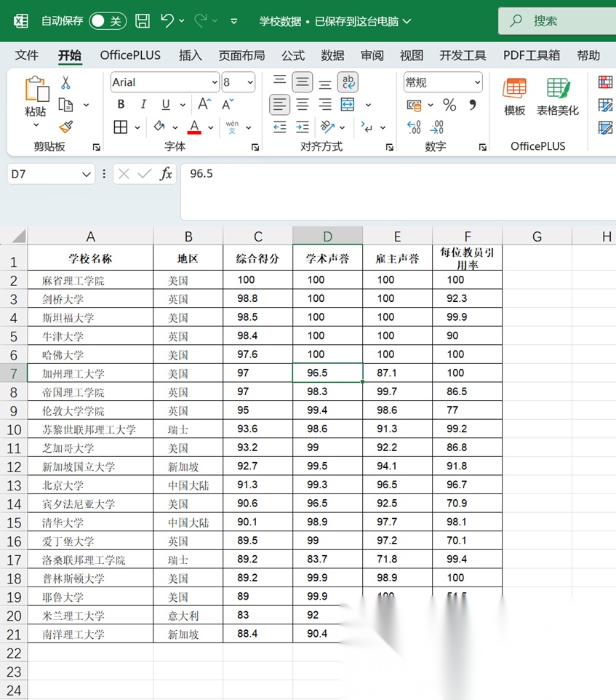Viewport: 616px width, 700px height.
Task: Open the Quick Access Toolbar customize menu
Action: [x=233, y=21]
